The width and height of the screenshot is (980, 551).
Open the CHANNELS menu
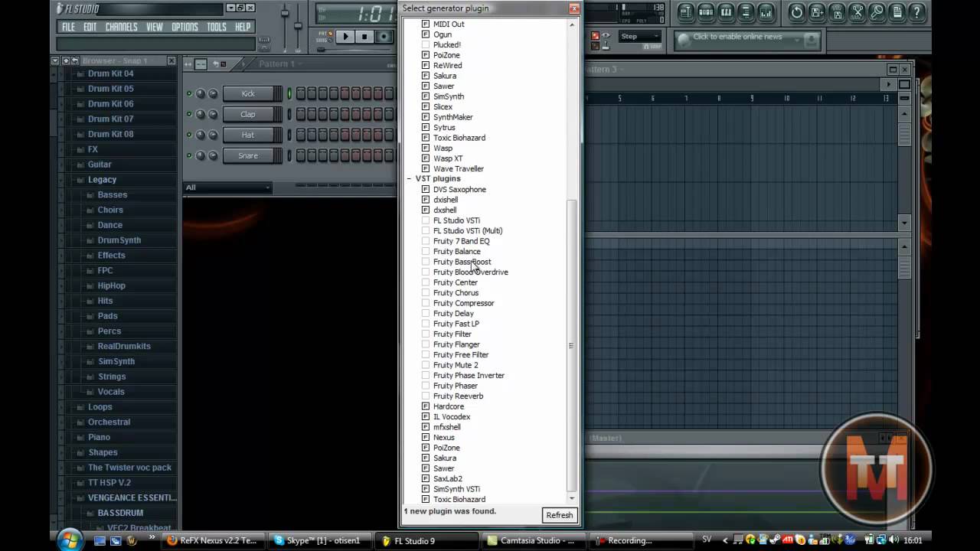tap(122, 27)
